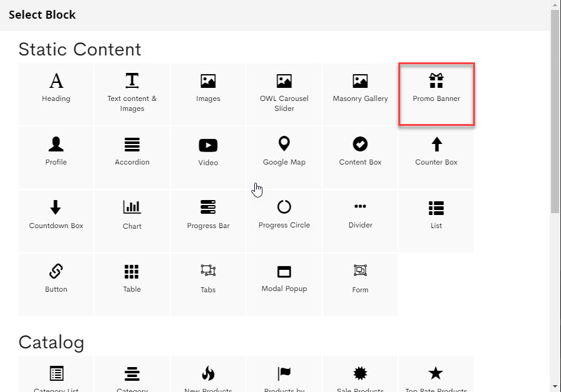Viewport: 561px width, 392px height.
Task: Add the Video block
Action: [208, 158]
